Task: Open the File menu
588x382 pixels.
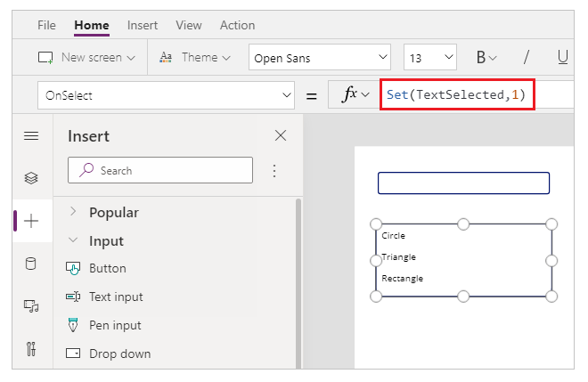Action: click(x=47, y=25)
